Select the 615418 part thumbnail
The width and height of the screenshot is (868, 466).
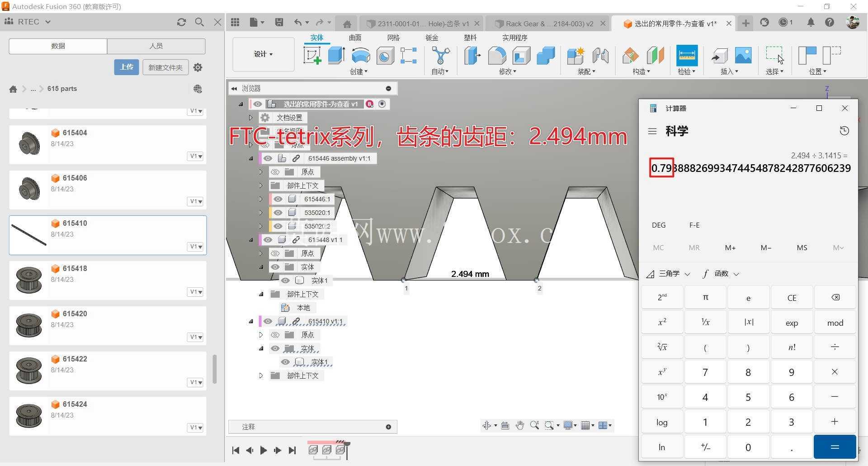click(x=29, y=280)
